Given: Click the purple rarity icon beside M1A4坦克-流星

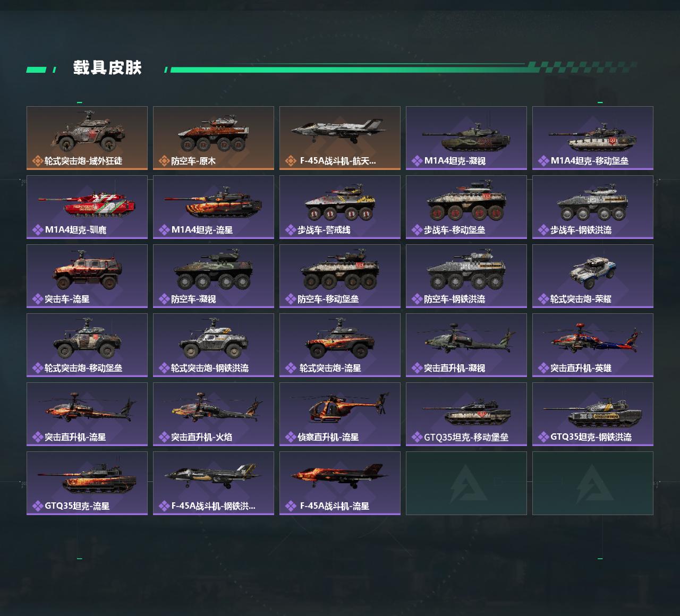Looking at the screenshot, I should click(x=164, y=230).
